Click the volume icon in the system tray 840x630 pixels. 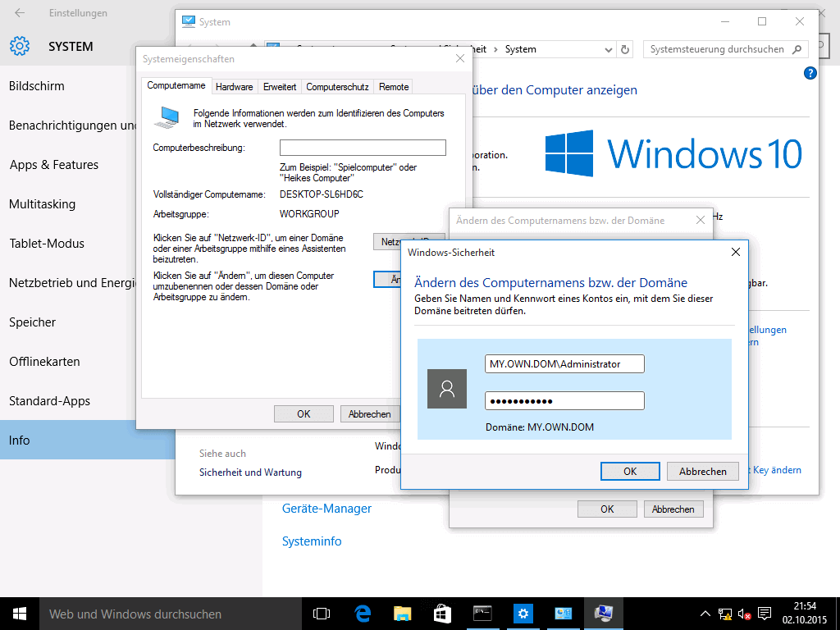pyautogui.click(x=744, y=614)
